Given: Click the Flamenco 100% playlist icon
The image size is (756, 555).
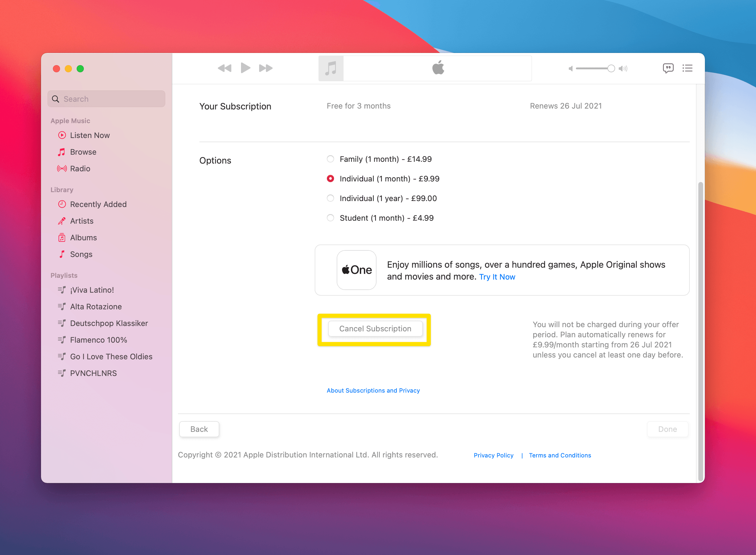Looking at the screenshot, I should (62, 340).
